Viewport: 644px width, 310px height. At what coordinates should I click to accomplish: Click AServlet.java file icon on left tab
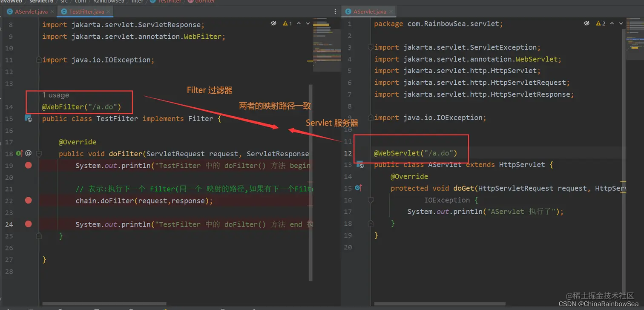(x=10, y=11)
